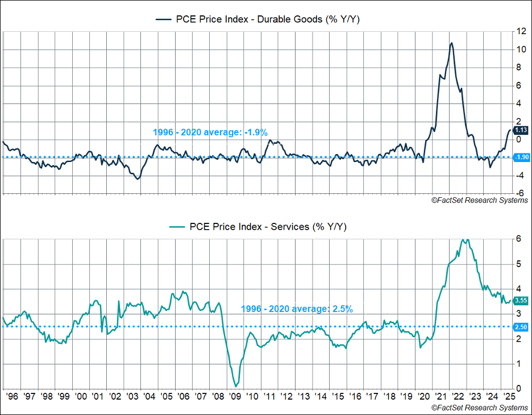Click the '09 year label on the x-axis
Screen dimensions: 532x415
point(234,396)
